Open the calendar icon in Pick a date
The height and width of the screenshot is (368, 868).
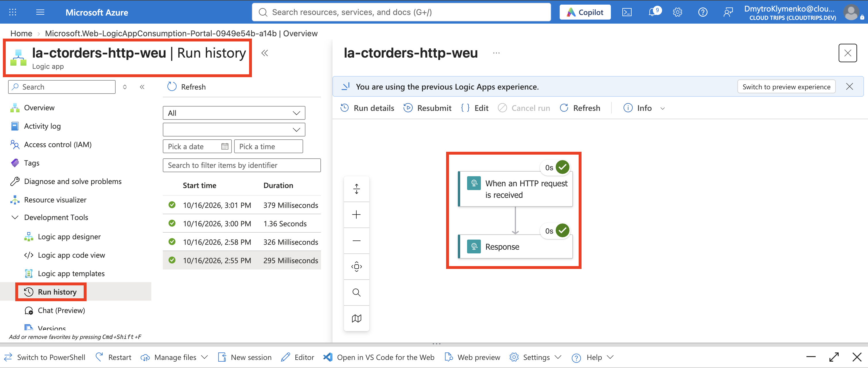coord(225,146)
